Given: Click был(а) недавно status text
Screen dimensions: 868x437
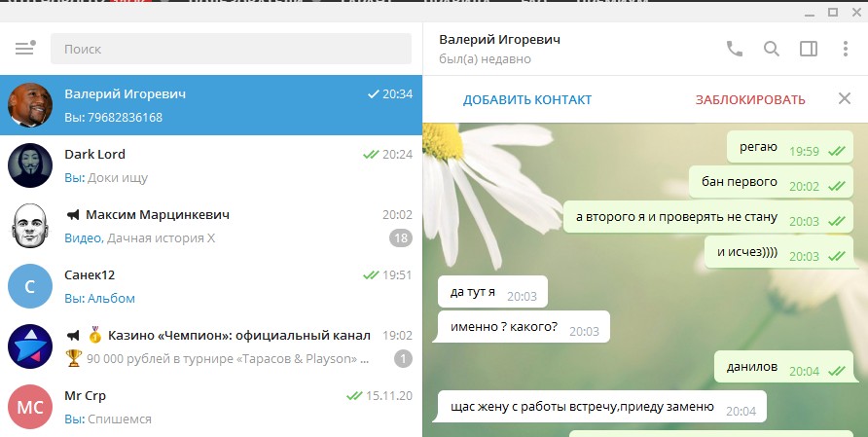Looking at the screenshot, I should [485, 58].
